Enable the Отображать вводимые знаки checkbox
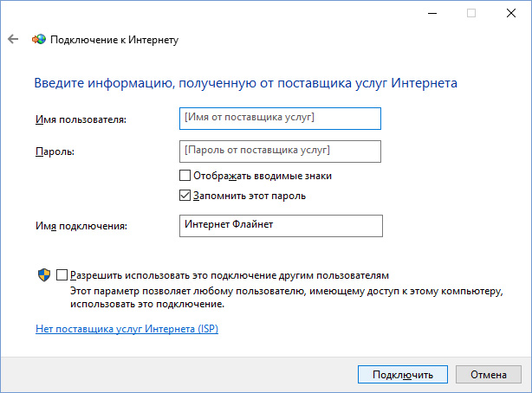The width and height of the screenshot is (532, 393). pyautogui.click(x=185, y=176)
